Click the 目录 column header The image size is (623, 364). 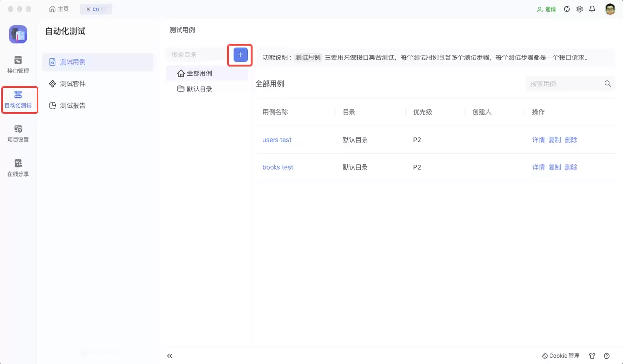tap(349, 112)
